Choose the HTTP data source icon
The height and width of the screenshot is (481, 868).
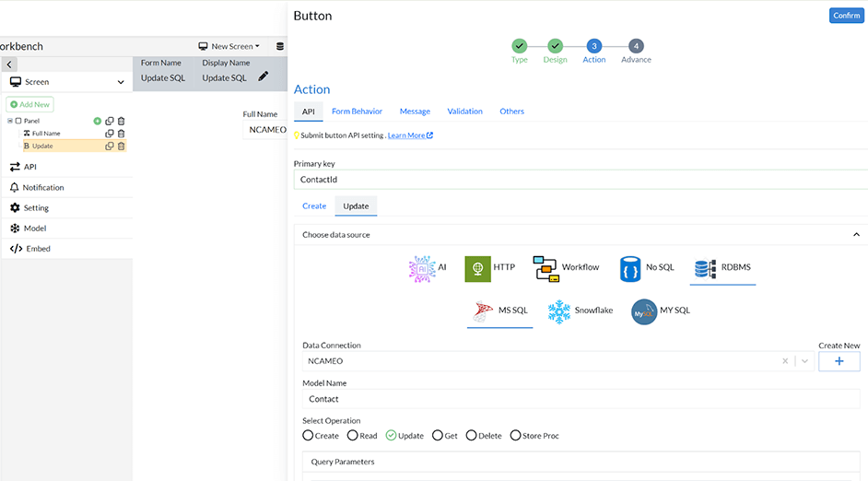[477, 268]
